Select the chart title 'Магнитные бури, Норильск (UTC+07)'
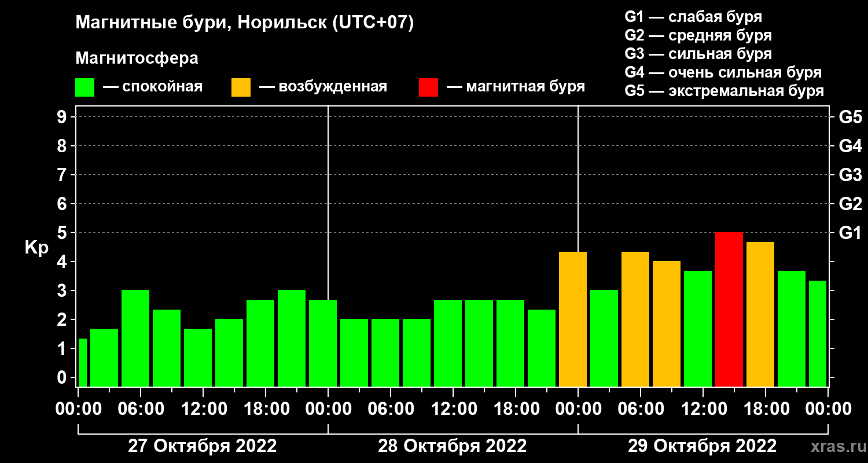The height and width of the screenshot is (463, 868). pyautogui.click(x=245, y=23)
